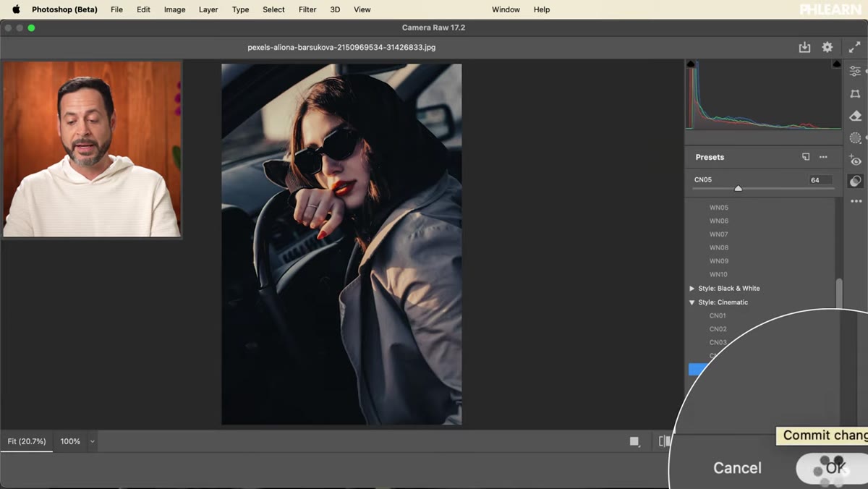The width and height of the screenshot is (868, 489).
Task: Open the File menu
Action: click(x=116, y=9)
